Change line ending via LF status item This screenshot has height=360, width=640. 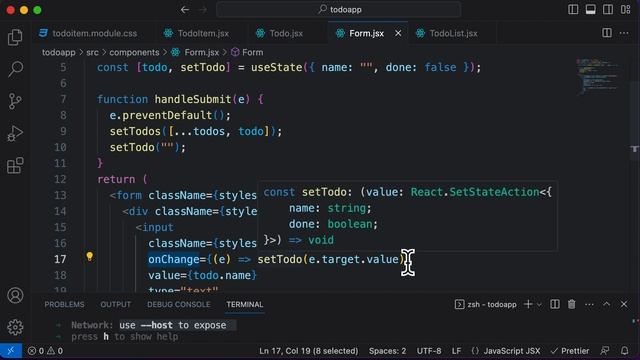(456, 351)
